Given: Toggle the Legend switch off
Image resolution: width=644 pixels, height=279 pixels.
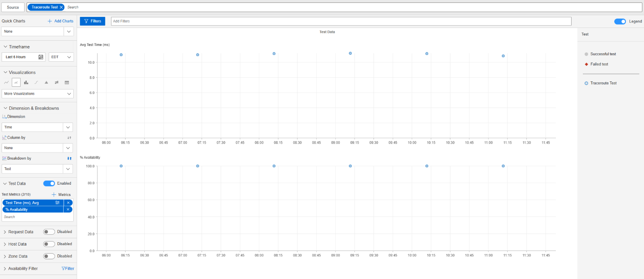Looking at the screenshot, I should pos(620,21).
